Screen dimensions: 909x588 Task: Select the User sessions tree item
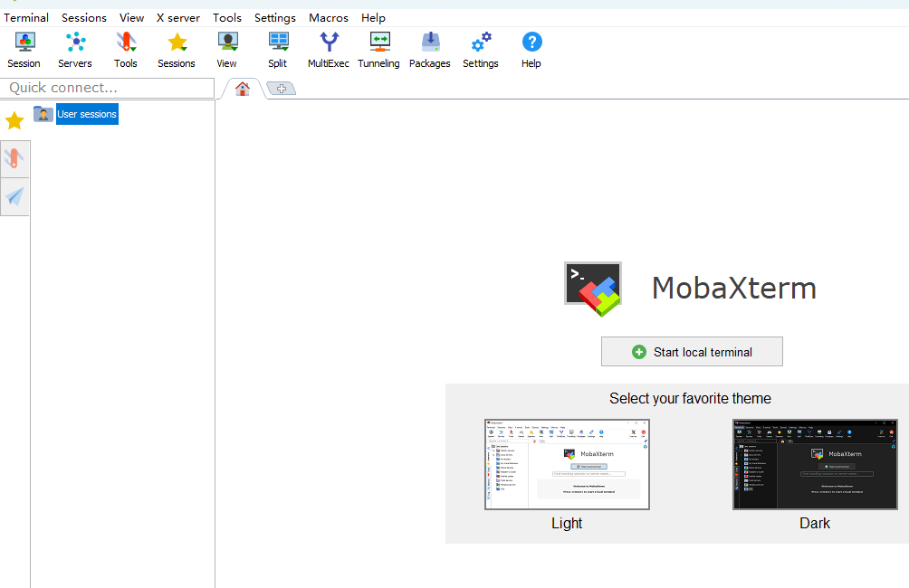(x=87, y=114)
